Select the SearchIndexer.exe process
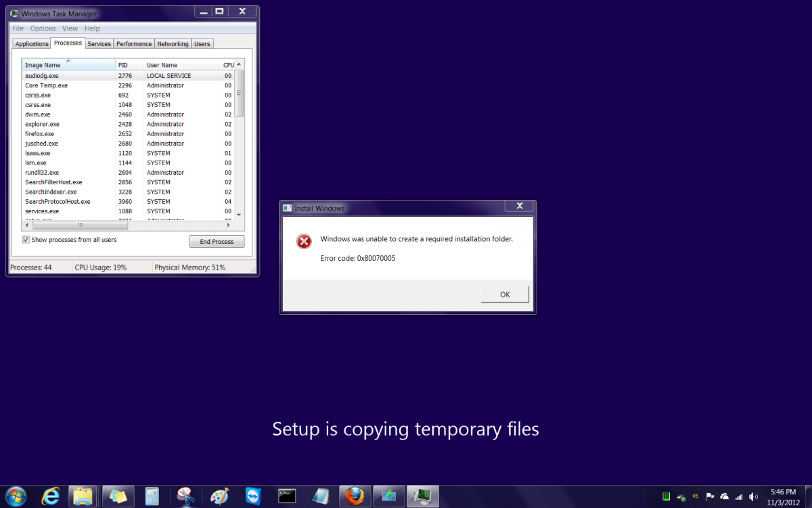 [x=129, y=192]
